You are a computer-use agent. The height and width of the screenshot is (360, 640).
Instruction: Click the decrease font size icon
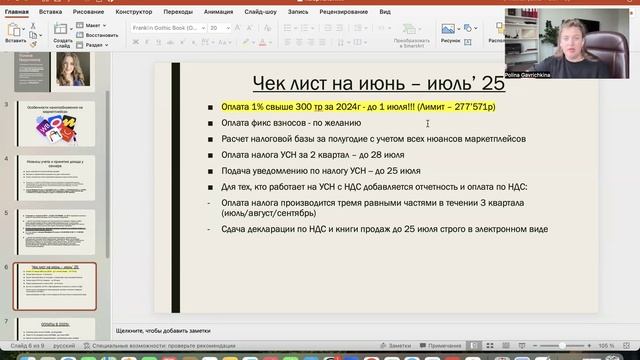coord(249,28)
